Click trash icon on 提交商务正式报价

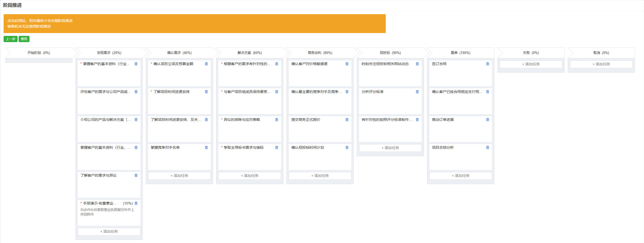(x=347, y=120)
